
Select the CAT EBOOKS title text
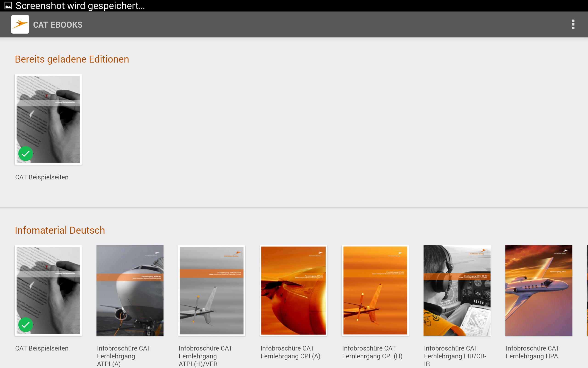coord(58,25)
